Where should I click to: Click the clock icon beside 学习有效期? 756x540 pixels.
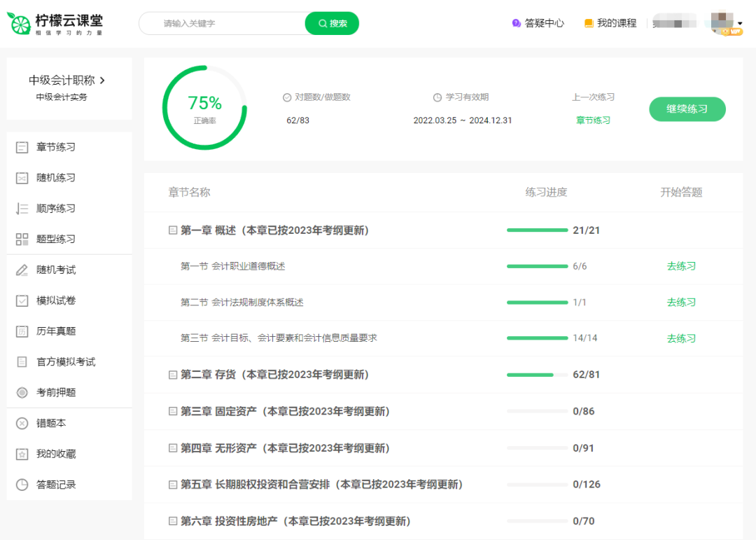pos(437,97)
